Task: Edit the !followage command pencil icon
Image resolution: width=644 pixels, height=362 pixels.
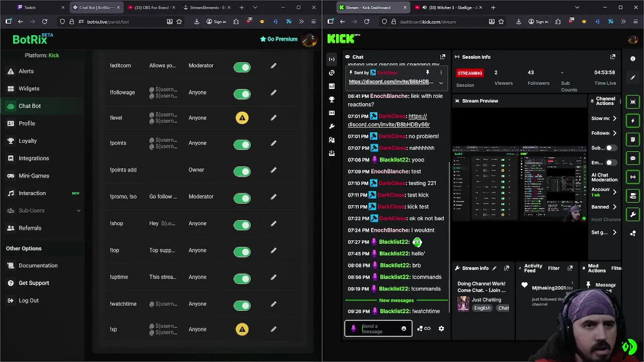Action: pyautogui.click(x=273, y=93)
